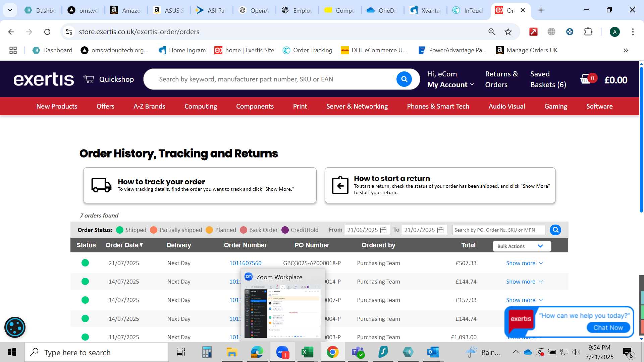Open Microsoft Teams from the taskbar

click(358, 352)
